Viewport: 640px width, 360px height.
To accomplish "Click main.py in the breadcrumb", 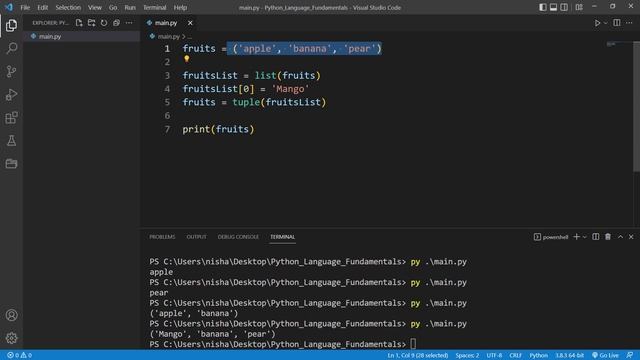I will point(168,36).
